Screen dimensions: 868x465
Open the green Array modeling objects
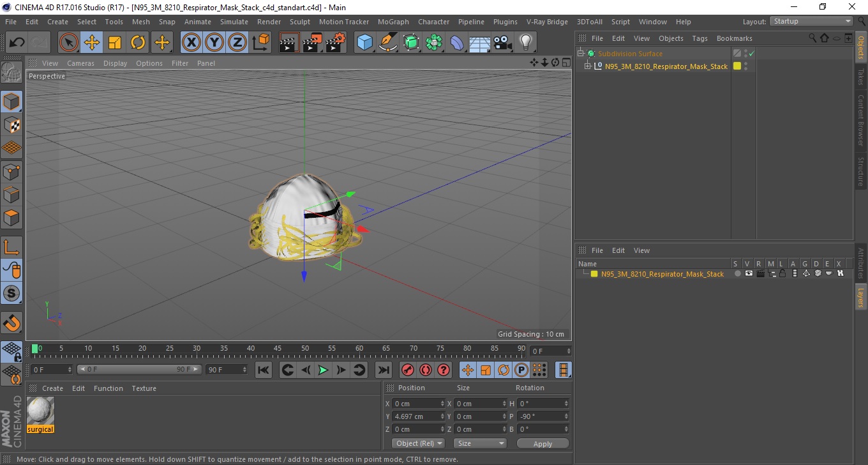(434, 43)
